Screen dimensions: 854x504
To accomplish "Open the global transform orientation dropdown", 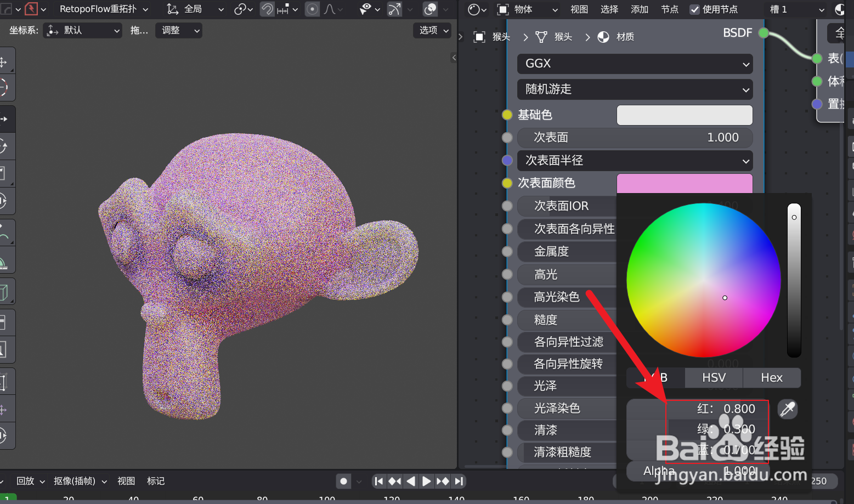I will click(x=195, y=9).
